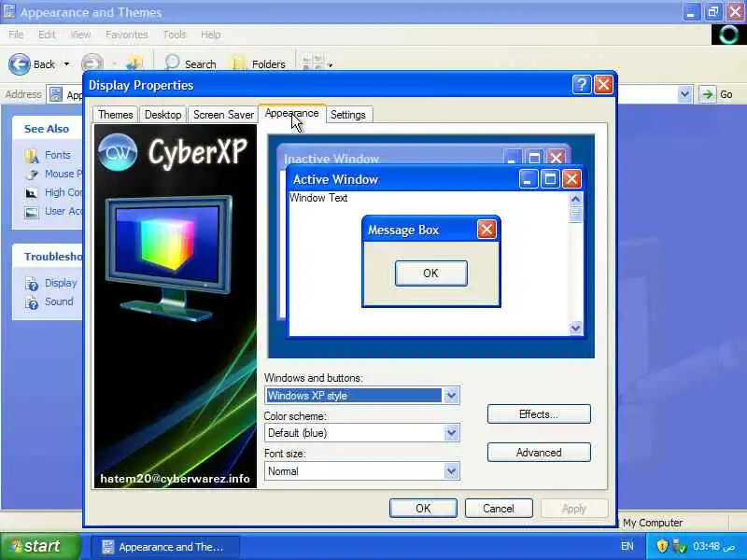Click the safely remove hardware tray icon

click(679, 546)
